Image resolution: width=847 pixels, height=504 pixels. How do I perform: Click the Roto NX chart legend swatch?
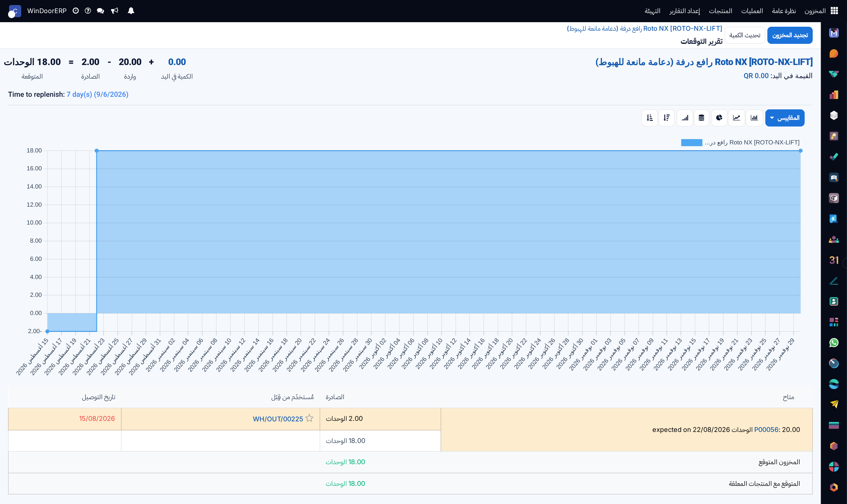(691, 143)
